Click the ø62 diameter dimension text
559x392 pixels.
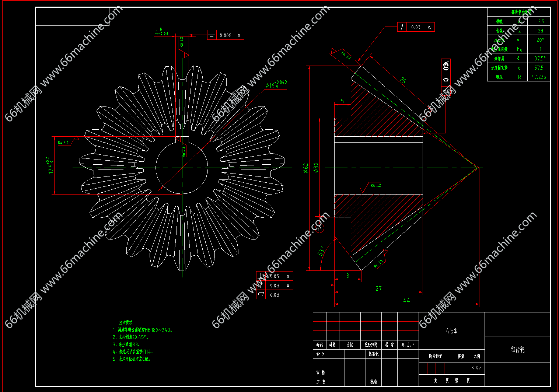tap(305, 168)
